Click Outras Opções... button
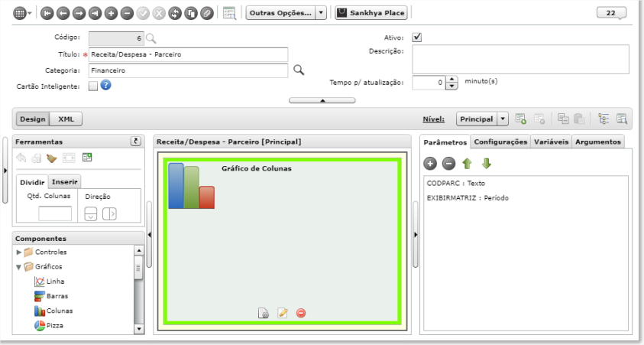The image size is (644, 345). click(x=280, y=13)
